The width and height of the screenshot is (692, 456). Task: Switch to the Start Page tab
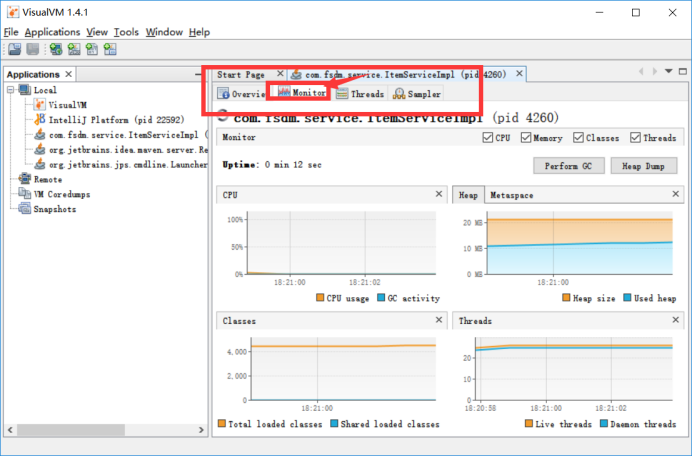click(x=241, y=75)
